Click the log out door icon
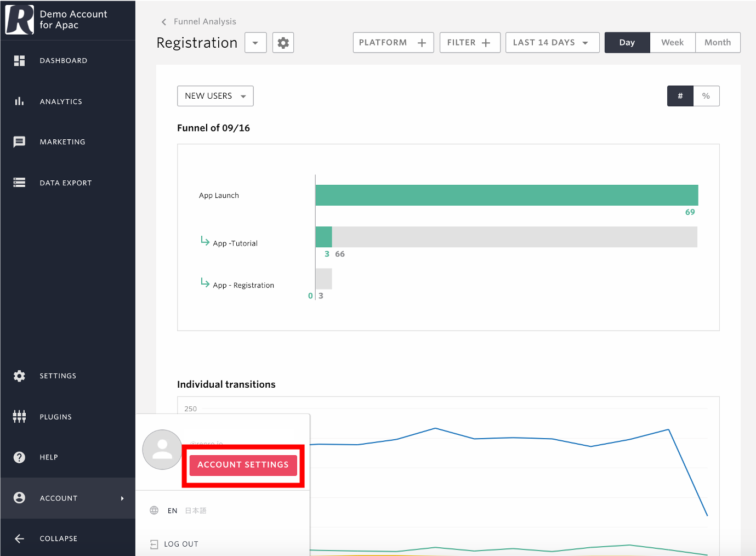This screenshot has width=756, height=556. pos(154,544)
